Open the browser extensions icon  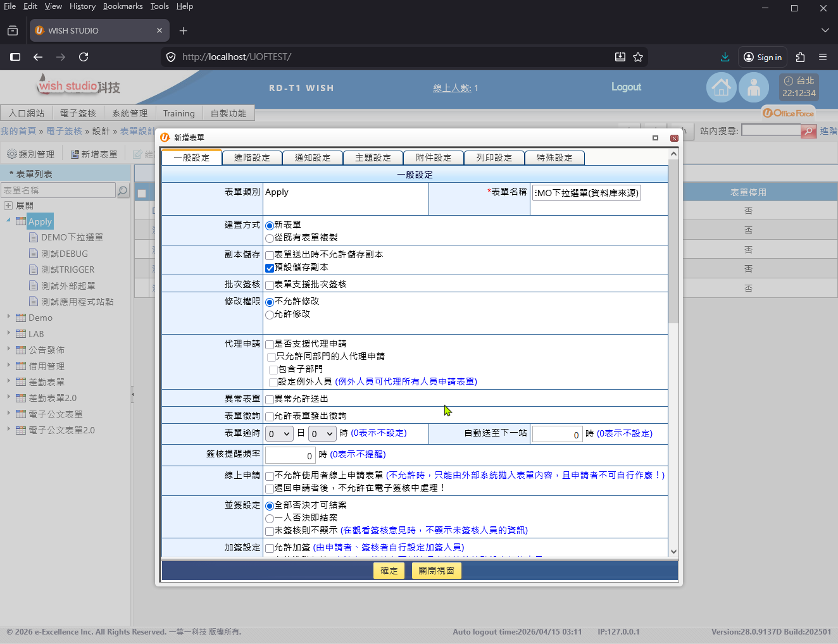click(800, 57)
